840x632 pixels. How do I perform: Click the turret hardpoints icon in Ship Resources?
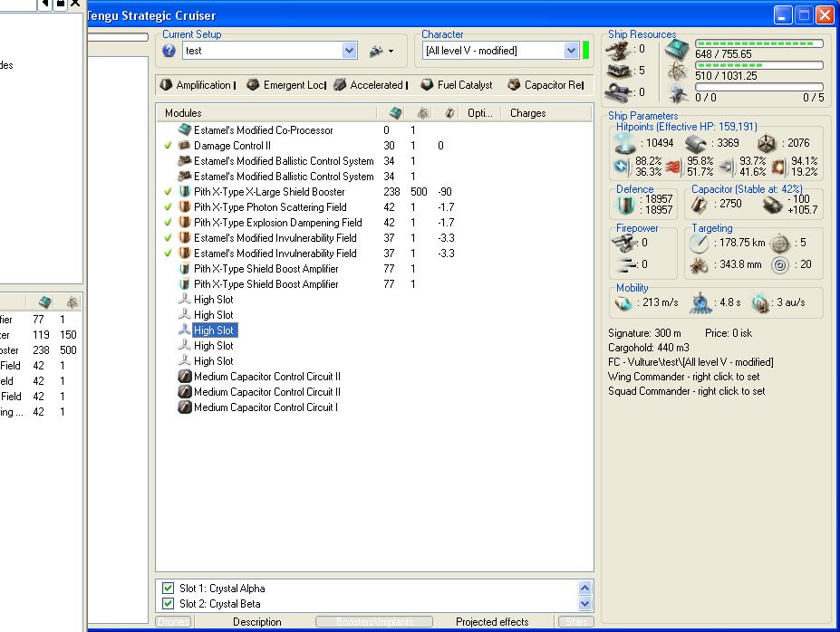618,50
